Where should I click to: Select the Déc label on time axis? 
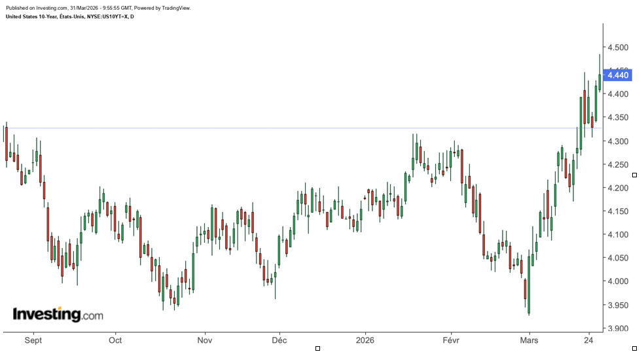click(279, 340)
